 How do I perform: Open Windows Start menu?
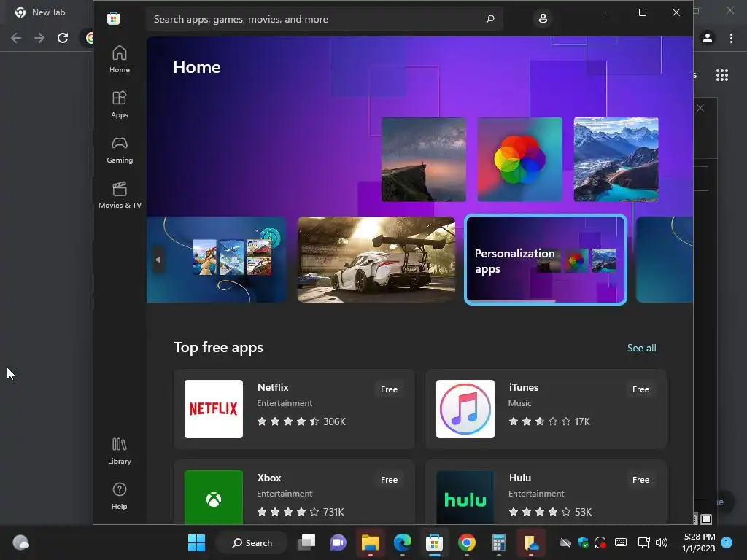(x=196, y=542)
